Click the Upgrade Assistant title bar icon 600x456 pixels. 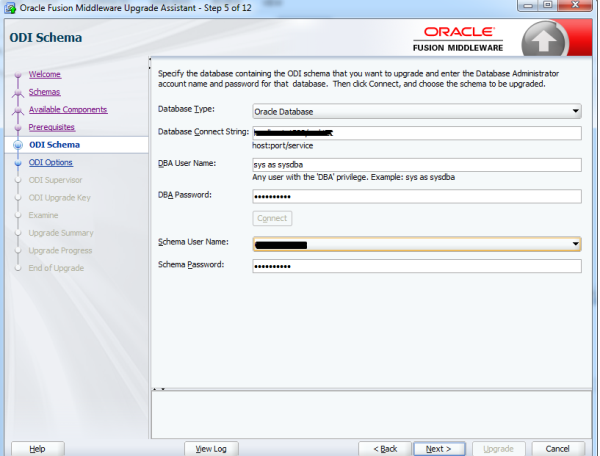point(10,7)
